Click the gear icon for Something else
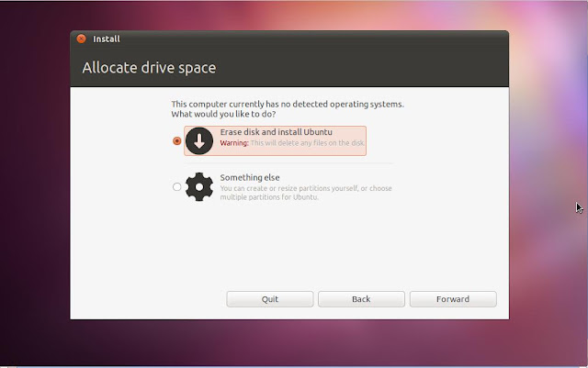The image size is (588, 368). click(x=199, y=186)
